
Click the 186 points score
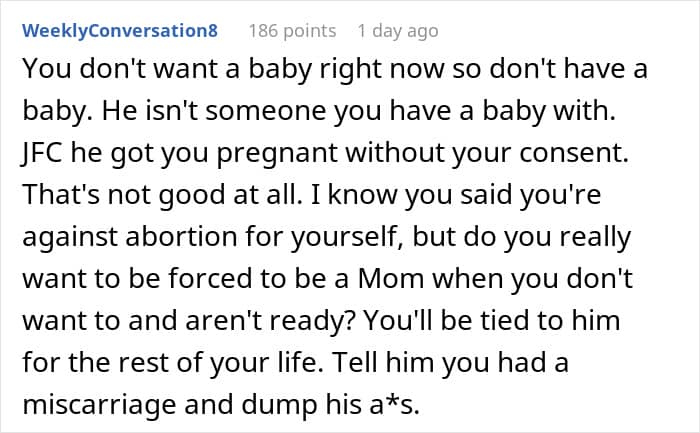(291, 30)
